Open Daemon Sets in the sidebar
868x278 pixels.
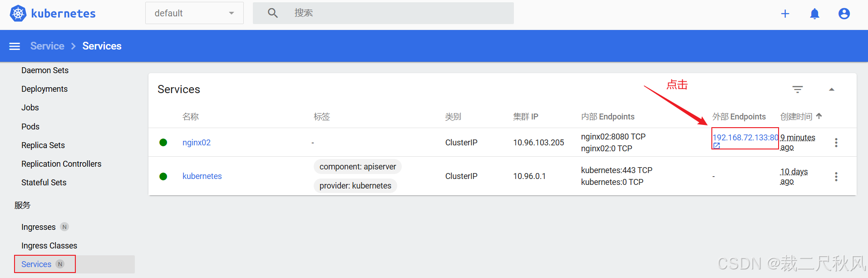(x=45, y=70)
